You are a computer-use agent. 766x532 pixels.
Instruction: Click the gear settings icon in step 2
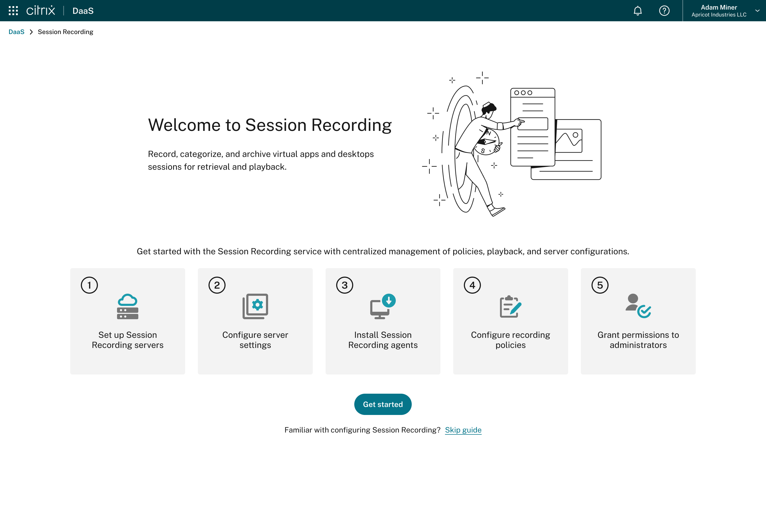(255, 306)
